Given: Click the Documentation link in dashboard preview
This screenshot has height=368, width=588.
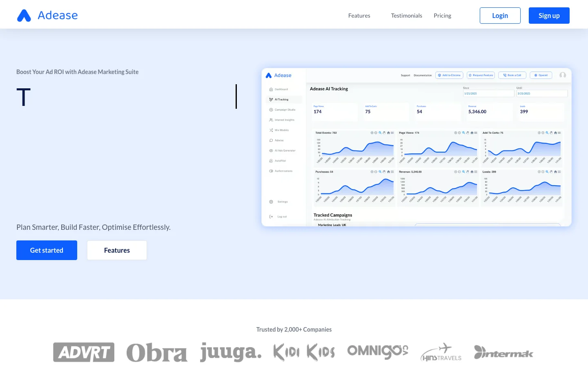Looking at the screenshot, I should pyautogui.click(x=423, y=75).
